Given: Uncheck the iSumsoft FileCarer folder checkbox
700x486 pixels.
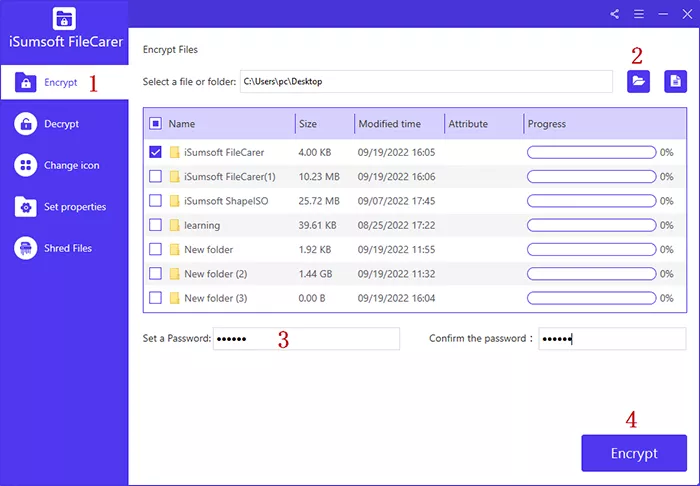Looking at the screenshot, I should (x=155, y=153).
